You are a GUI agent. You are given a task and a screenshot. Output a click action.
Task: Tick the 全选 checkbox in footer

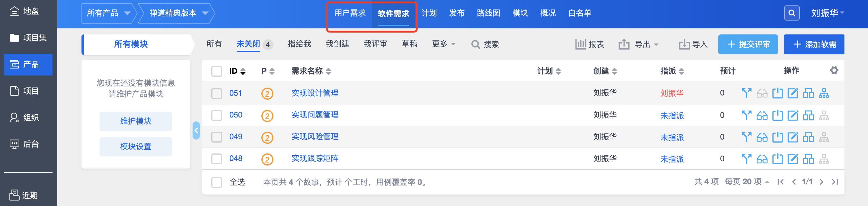[216, 182]
